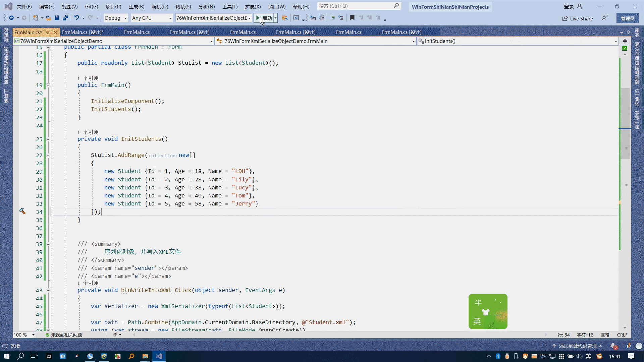This screenshot has width=644, height=362.
Task: Click the 未找到相关问题 status indicator
Action: [x=64, y=335]
